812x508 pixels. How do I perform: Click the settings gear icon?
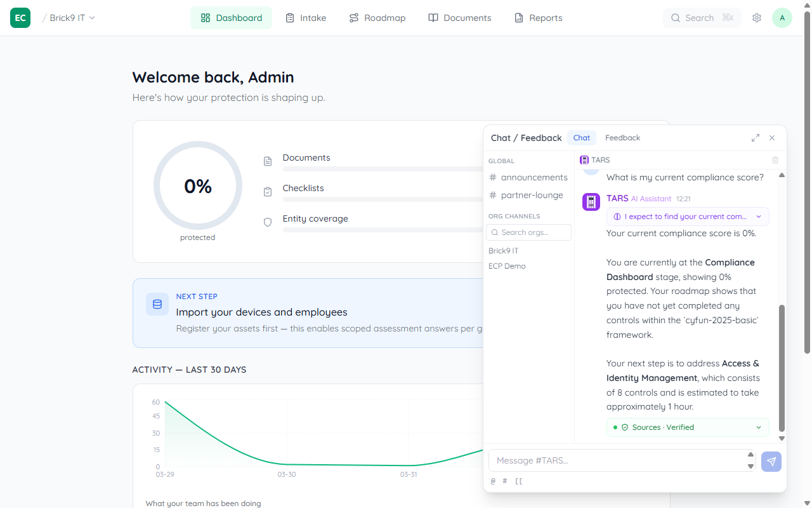click(756, 18)
